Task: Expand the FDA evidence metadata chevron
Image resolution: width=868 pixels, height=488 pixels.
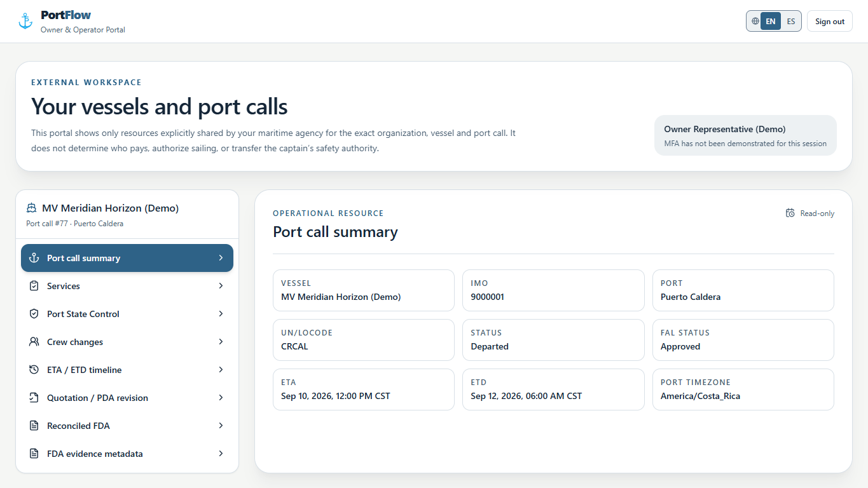Action: (221, 454)
